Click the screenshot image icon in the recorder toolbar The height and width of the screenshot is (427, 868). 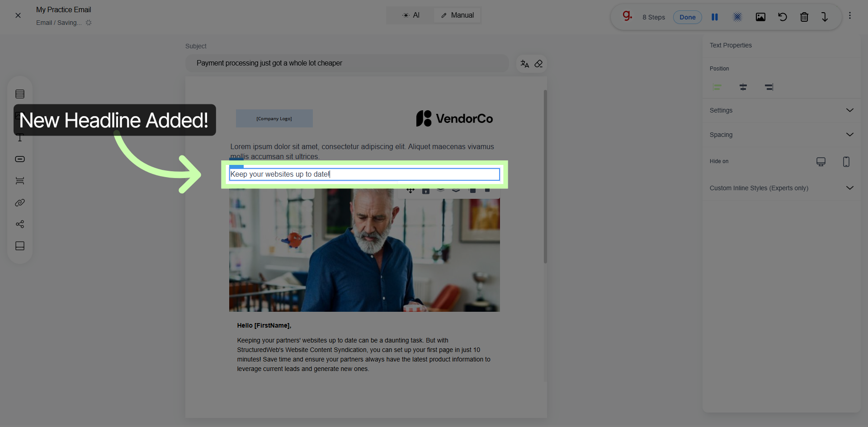pyautogui.click(x=761, y=17)
